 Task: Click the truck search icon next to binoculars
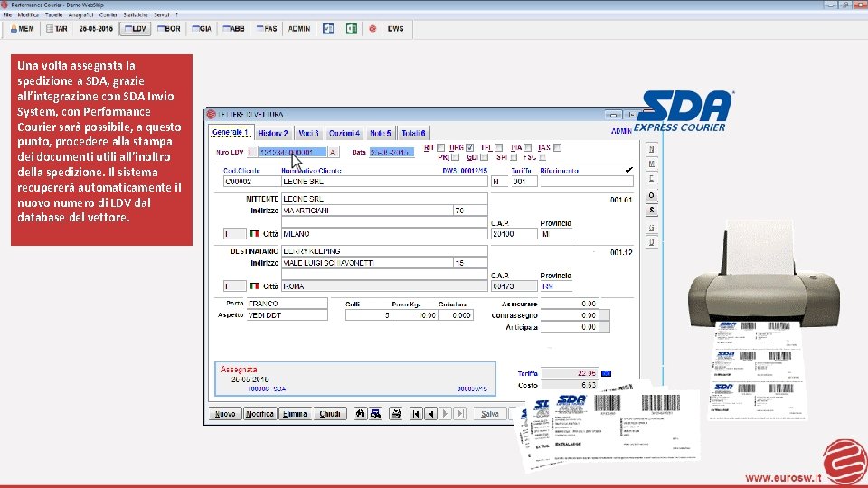coord(376,414)
